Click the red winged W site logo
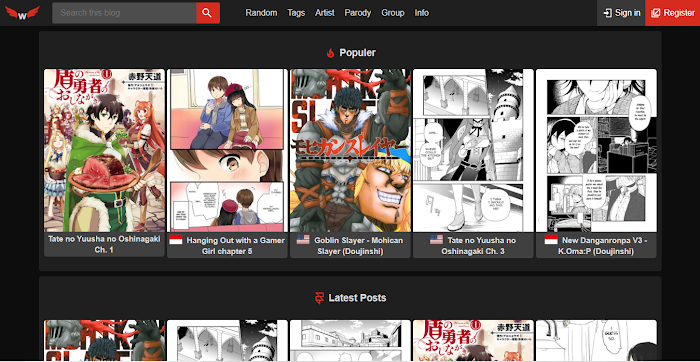Viewport: 700px width, 362px height. pyautogui.click(x=22, y=13)
